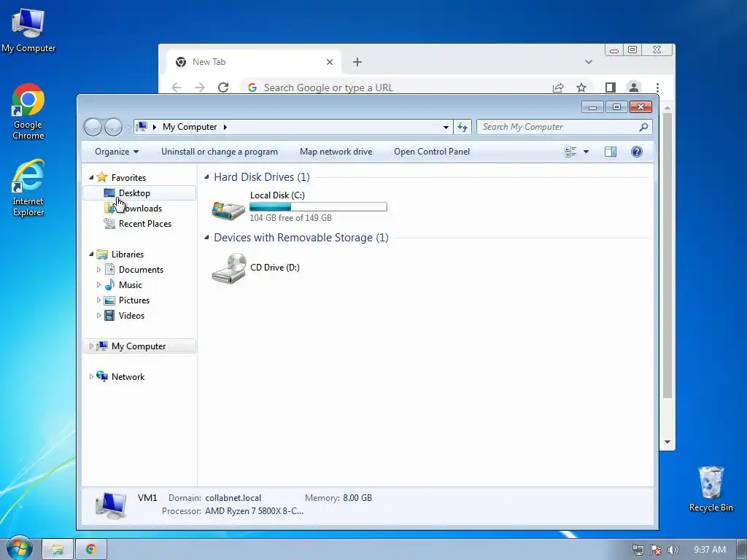
Task: Select Desktop in Favorites
Action: 139,192
